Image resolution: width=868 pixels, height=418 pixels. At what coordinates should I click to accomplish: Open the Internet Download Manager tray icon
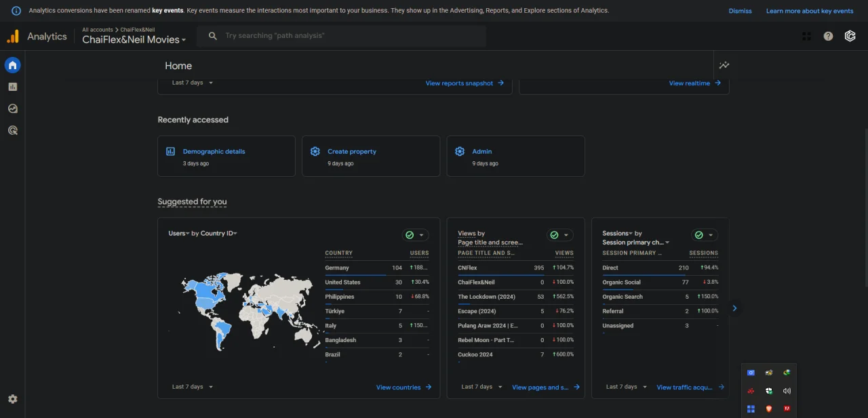(x=787, y=373)
